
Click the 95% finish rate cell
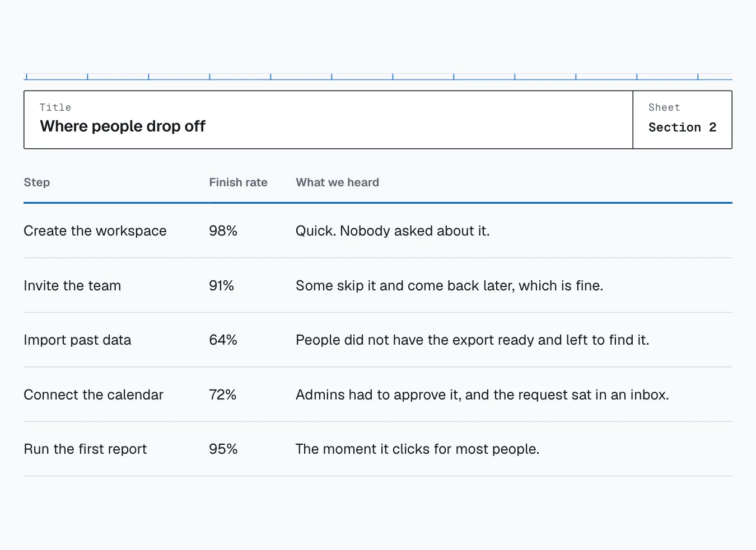point(223,449)
